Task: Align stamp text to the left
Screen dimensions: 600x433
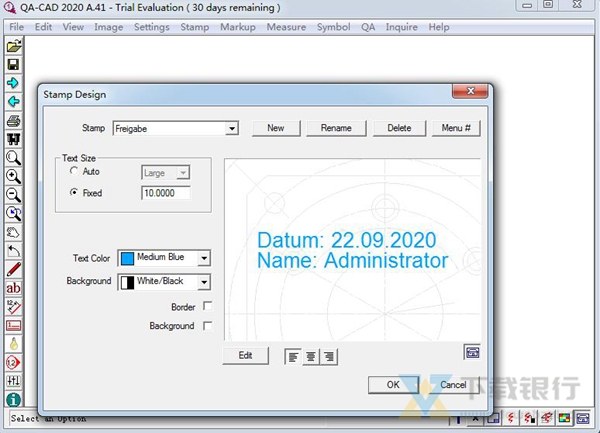Action: tap(293, 356)
